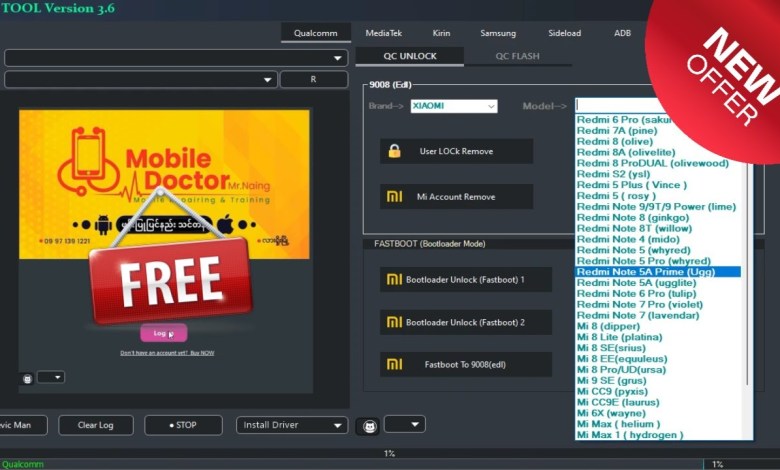
Task: Open the small dropdown beneath the login panel
Action: 51,377
